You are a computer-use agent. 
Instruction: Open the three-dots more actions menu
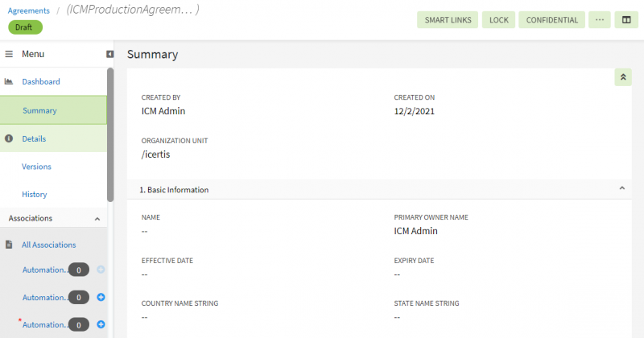599,20
